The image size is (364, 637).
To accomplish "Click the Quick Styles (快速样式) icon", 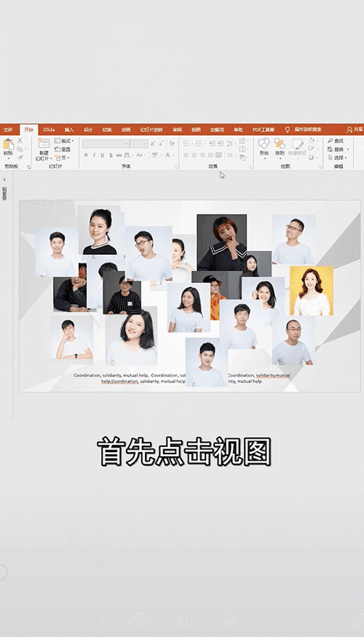I will click(297, 144).
